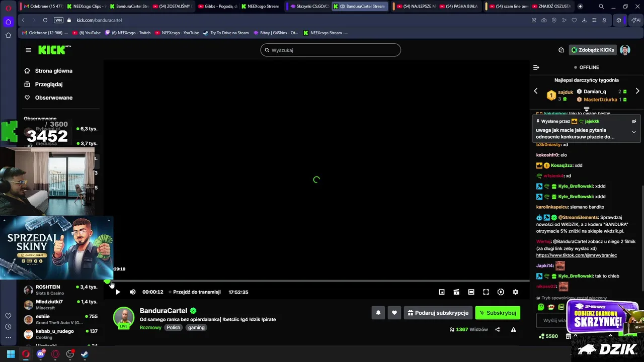Open the Windows Start menu
Viewport: 644px width, 362px height.
[x=11, y=354]
